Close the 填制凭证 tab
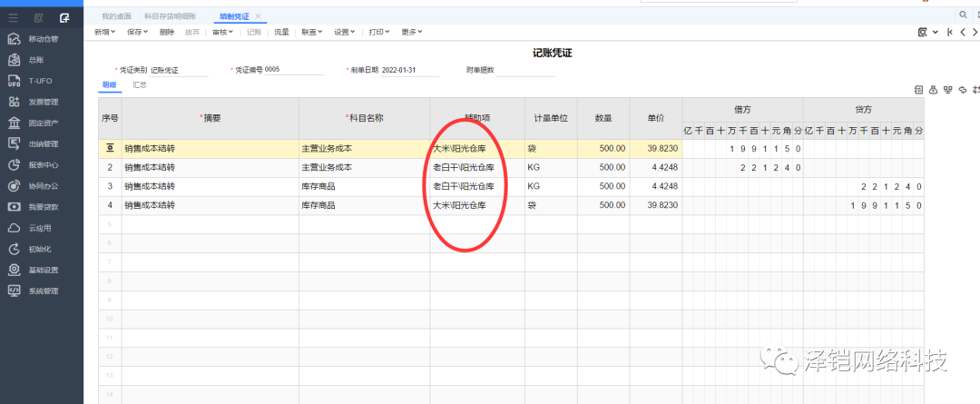Screen dimensions: 980x404 click(x=258, y=16)
